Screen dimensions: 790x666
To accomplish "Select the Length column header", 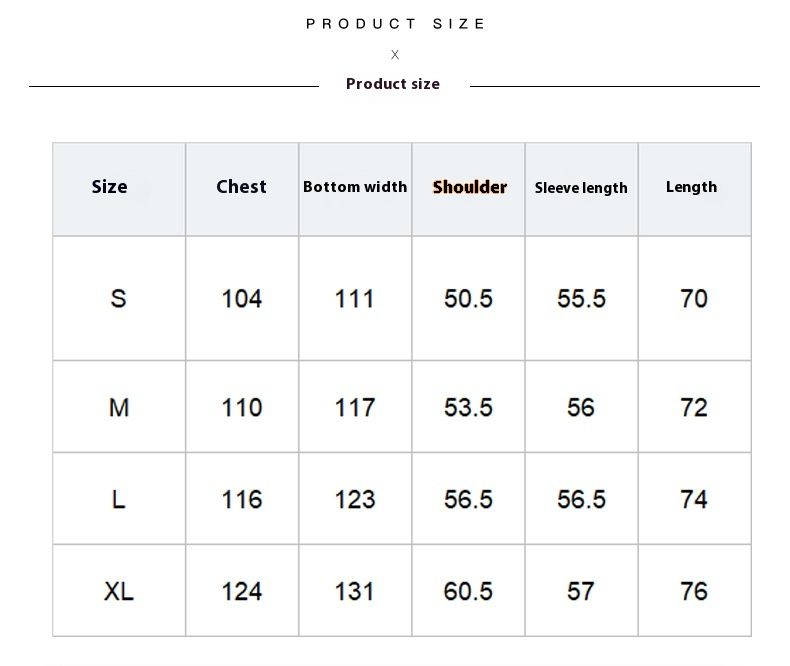I will [691, 187].
